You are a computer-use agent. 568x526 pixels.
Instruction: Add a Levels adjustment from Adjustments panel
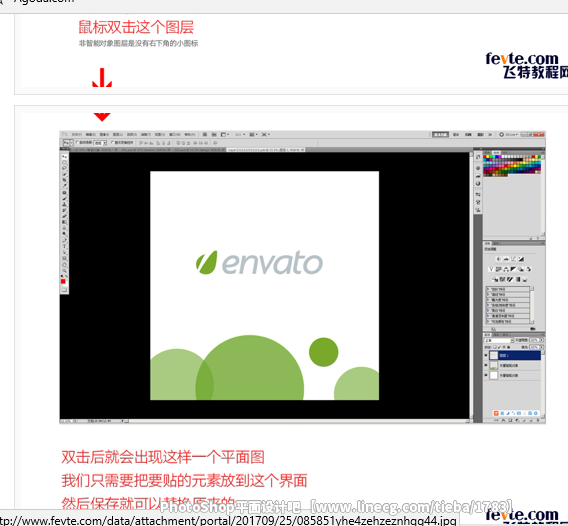506,259
